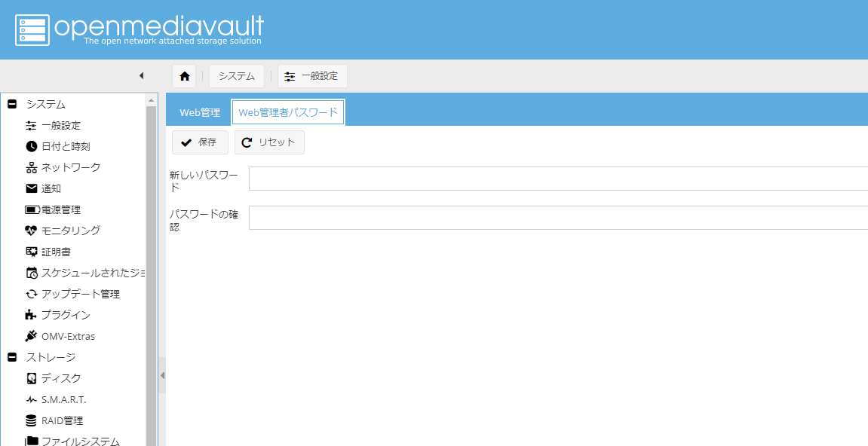Switch to the Web管理 tab
This screenshot has height=446, width=868.
(199, 112)
